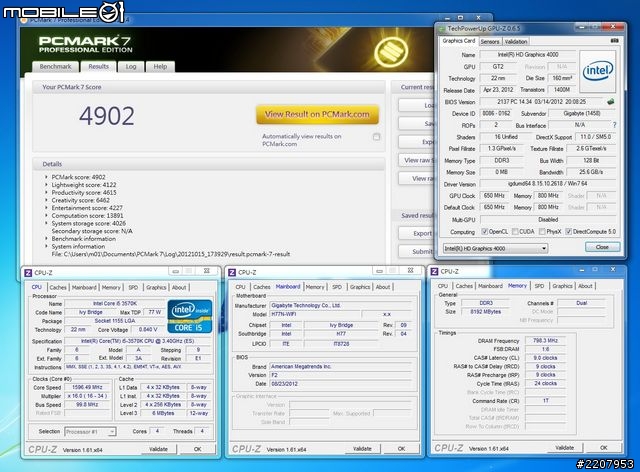Viewport: 640px width, 472px height.
Task: Click the Core Speed value 1596.49 MHz
Action: pos(87,387)
